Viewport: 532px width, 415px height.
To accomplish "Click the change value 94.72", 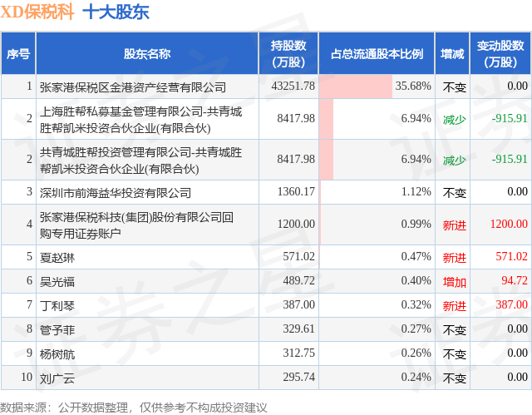I will [515, 280].
